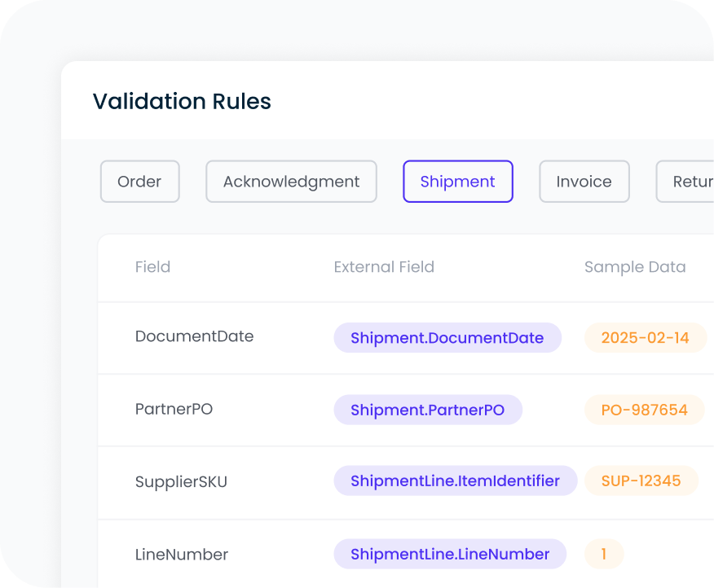Click the Sample Data column header
The height and width of the screenshot is (588, 714).
(x=635, y=267)
